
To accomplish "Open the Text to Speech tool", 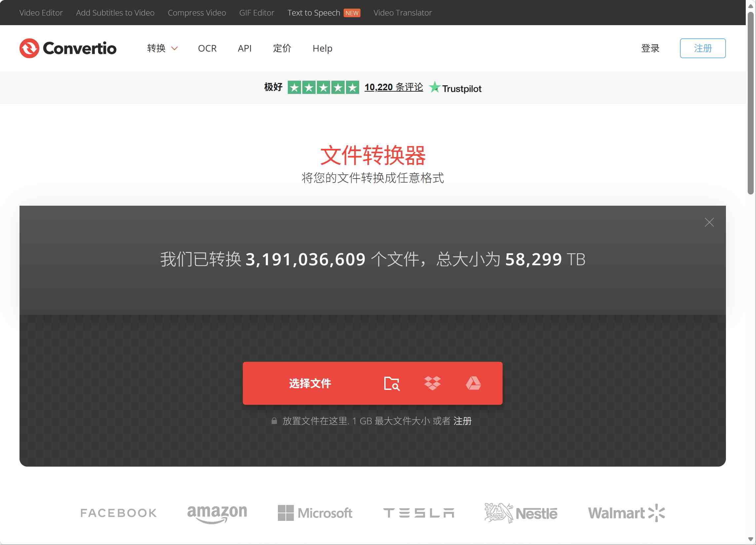I will click(x=314, y=13).
